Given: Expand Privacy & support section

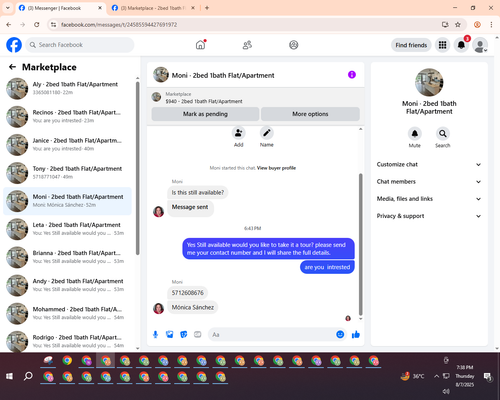Looking at the screenshot, I should [429, 216].
